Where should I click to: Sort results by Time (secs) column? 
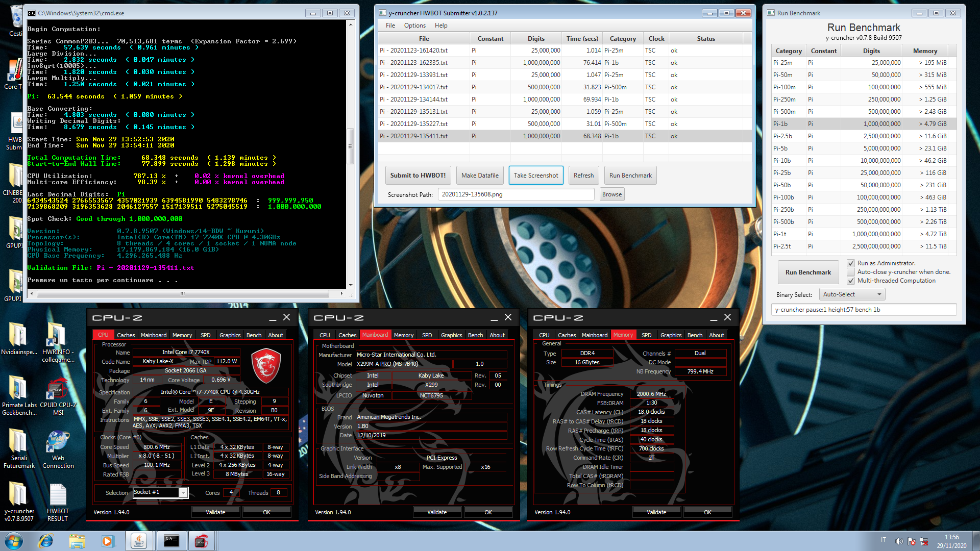coord(582,39)
